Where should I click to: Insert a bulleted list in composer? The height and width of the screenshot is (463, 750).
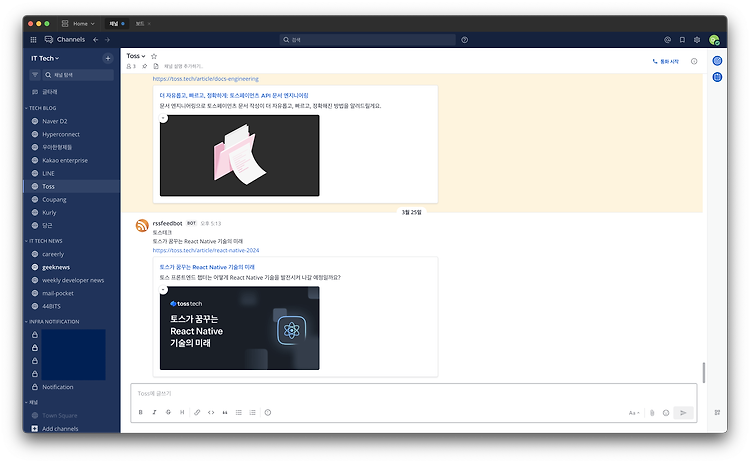[x=239, y=412]
